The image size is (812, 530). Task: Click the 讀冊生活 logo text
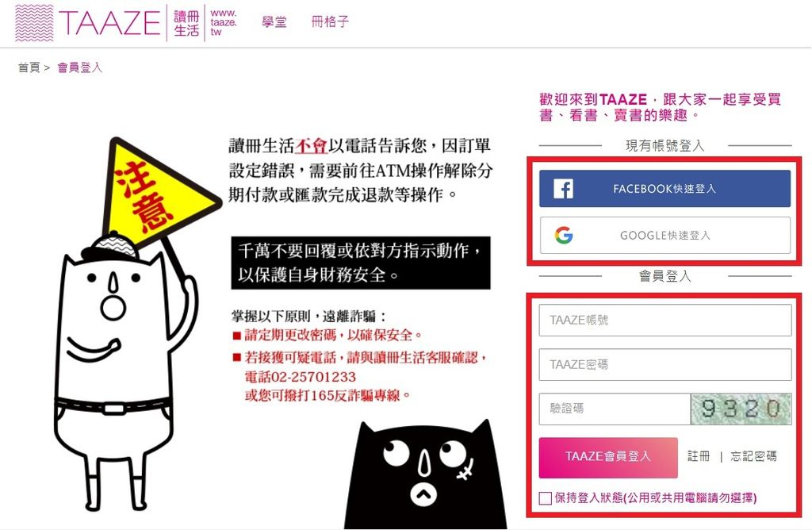pos(186,23)
